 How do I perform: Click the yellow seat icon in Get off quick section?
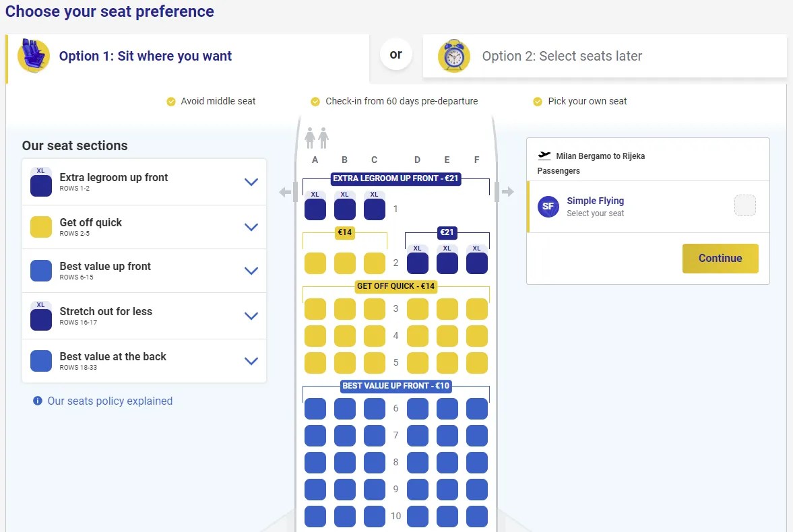pos(40,226)
